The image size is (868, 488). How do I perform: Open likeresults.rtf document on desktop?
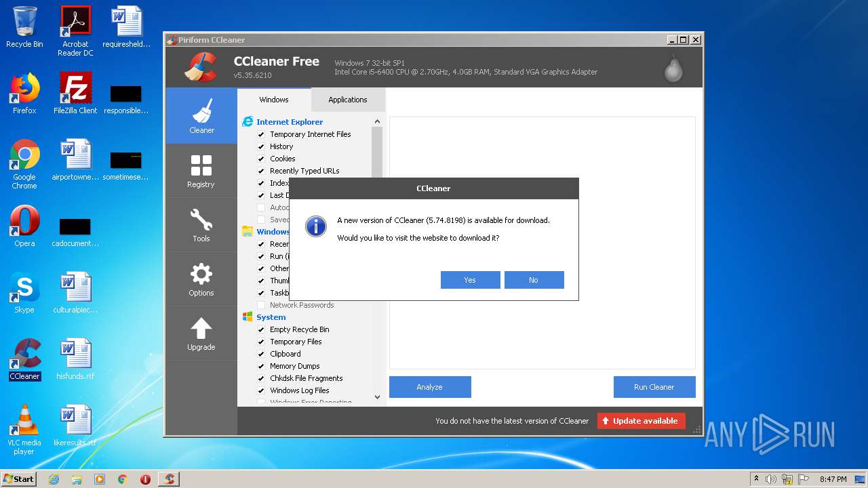(x=75, y=426)
